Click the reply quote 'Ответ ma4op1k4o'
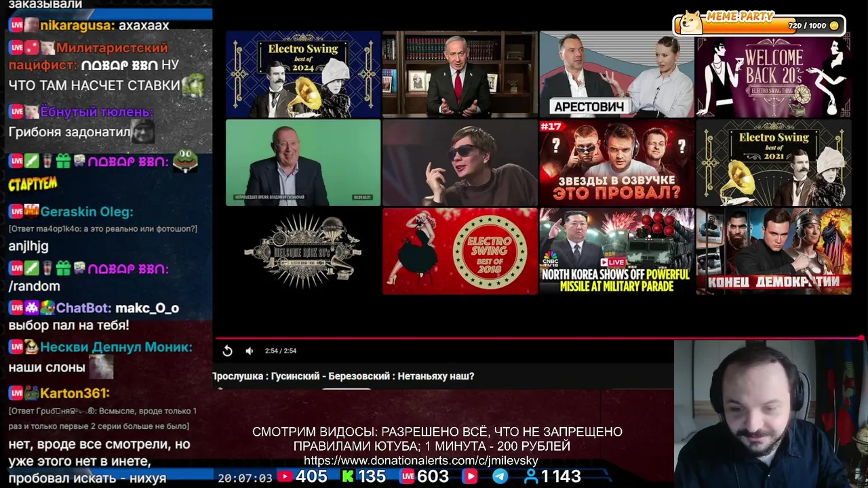The height and width of the screenshot is (488, 868). (103, 229)
